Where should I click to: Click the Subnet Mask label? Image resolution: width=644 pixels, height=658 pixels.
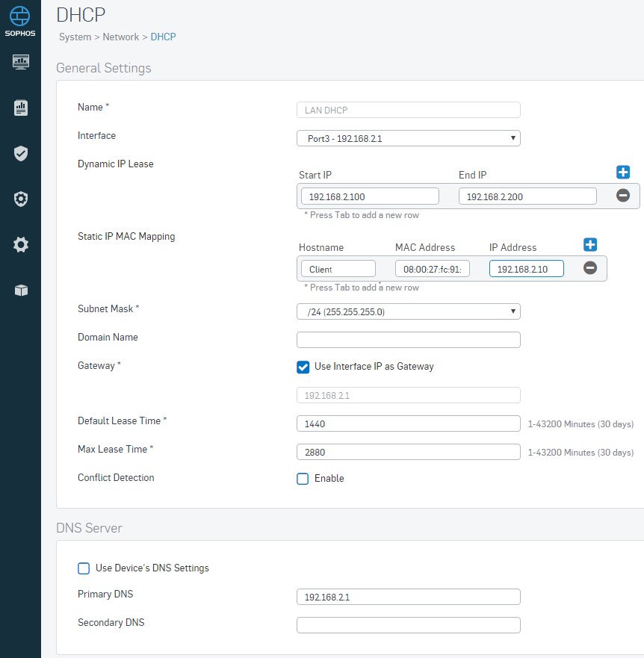click(108, 309)
